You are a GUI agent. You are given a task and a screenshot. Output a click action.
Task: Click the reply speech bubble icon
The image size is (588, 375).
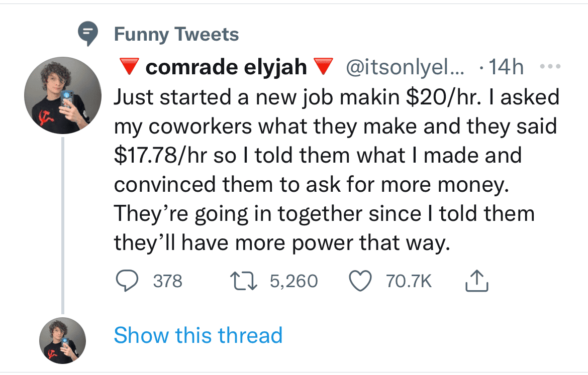coord(127,281)
